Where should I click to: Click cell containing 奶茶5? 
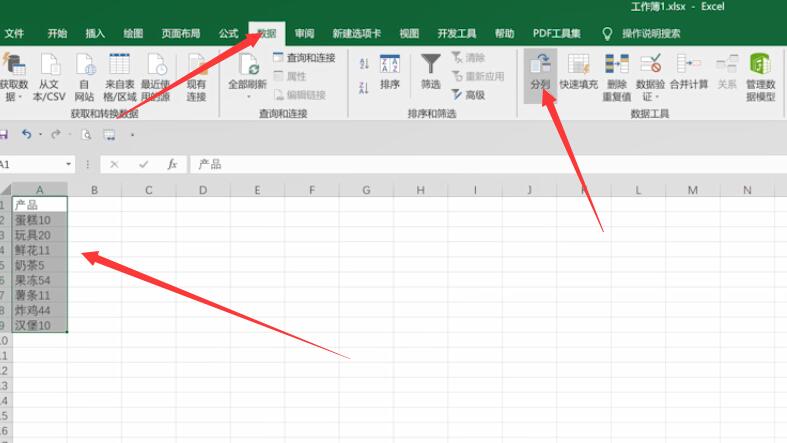(x=40, y=265)
